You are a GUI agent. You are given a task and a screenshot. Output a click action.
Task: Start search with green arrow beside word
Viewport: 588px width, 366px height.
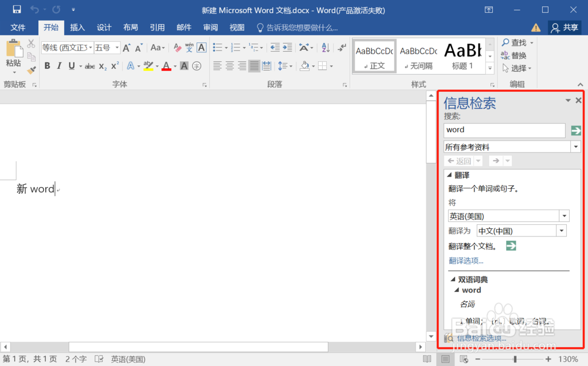click(x=576, y=131)
